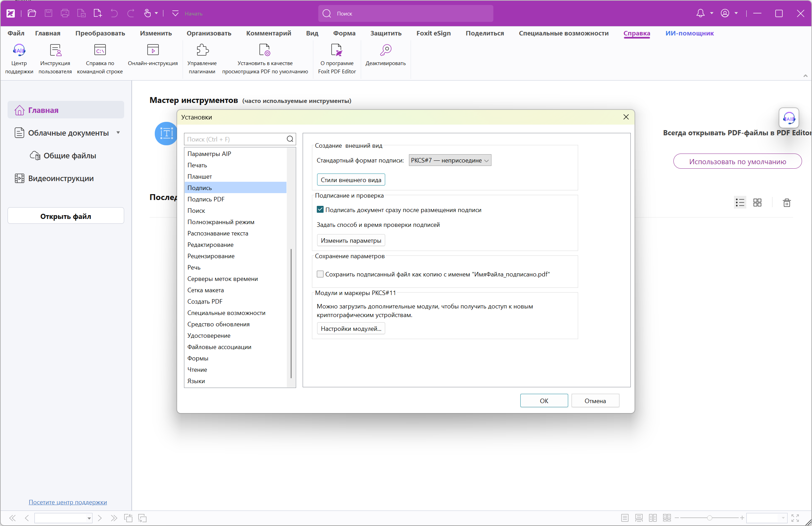Uncheck sign document immediately after placement

click(320, 210)
